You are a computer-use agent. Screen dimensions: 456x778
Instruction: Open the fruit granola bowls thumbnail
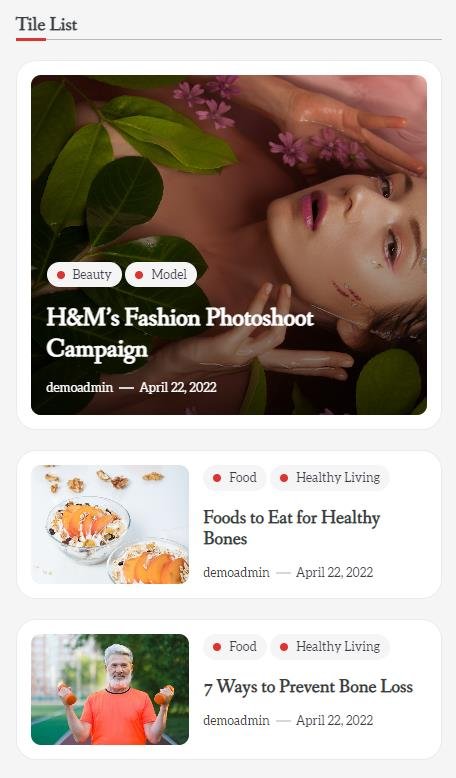point(110,524)
